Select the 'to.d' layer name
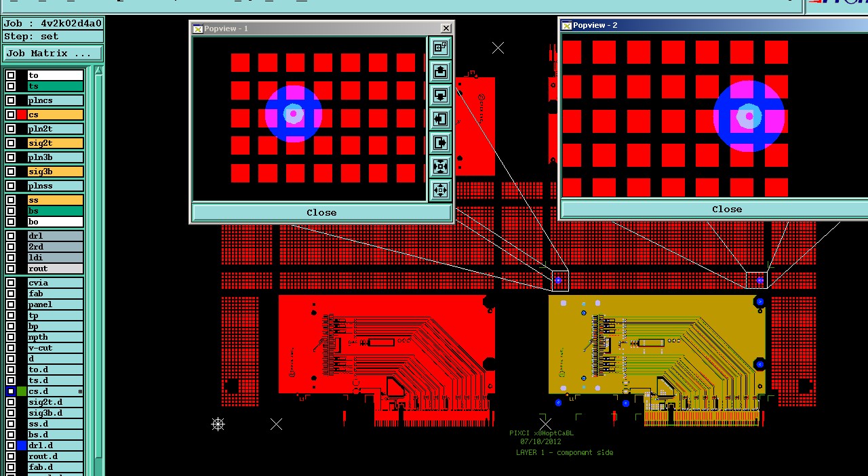Viewport: 868px width, 476px height. (56, 370)
